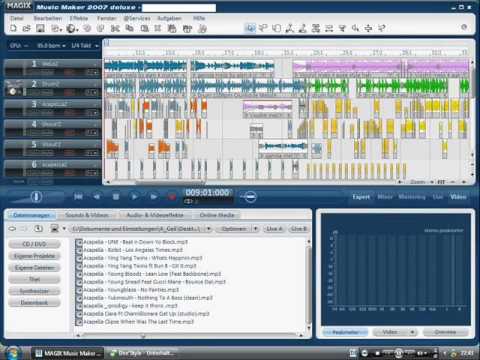Screen dimensions: 480x360
Task: Click the red record button
Action: click(172, 197)
